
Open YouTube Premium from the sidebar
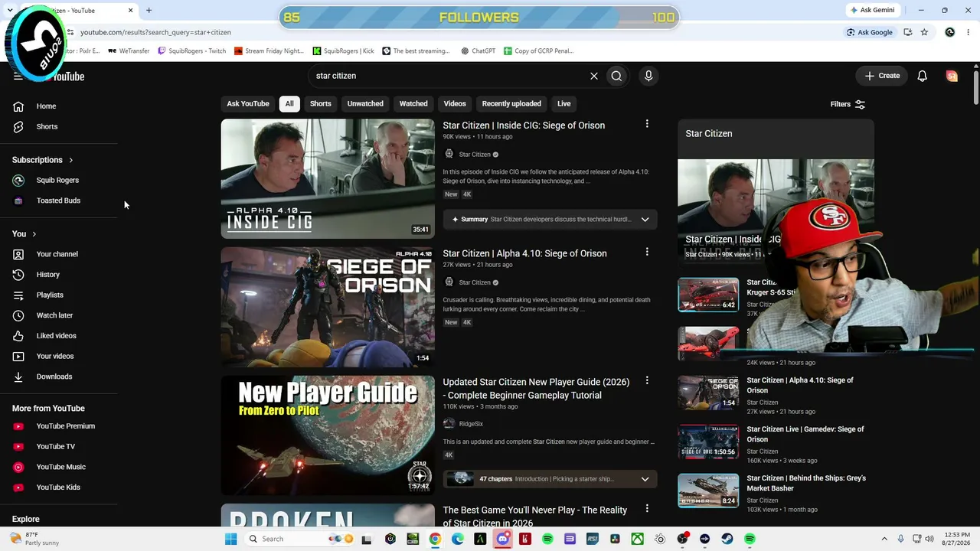(65, 426)
